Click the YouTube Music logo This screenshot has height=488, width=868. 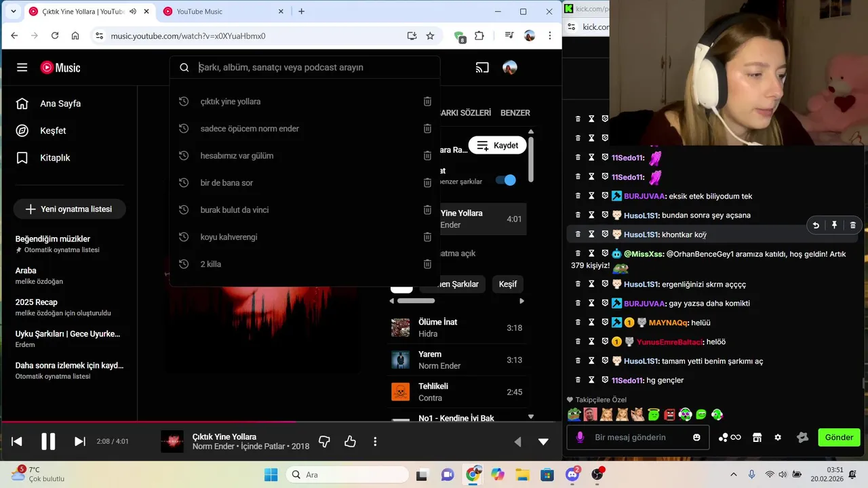[x=60, y=68]
